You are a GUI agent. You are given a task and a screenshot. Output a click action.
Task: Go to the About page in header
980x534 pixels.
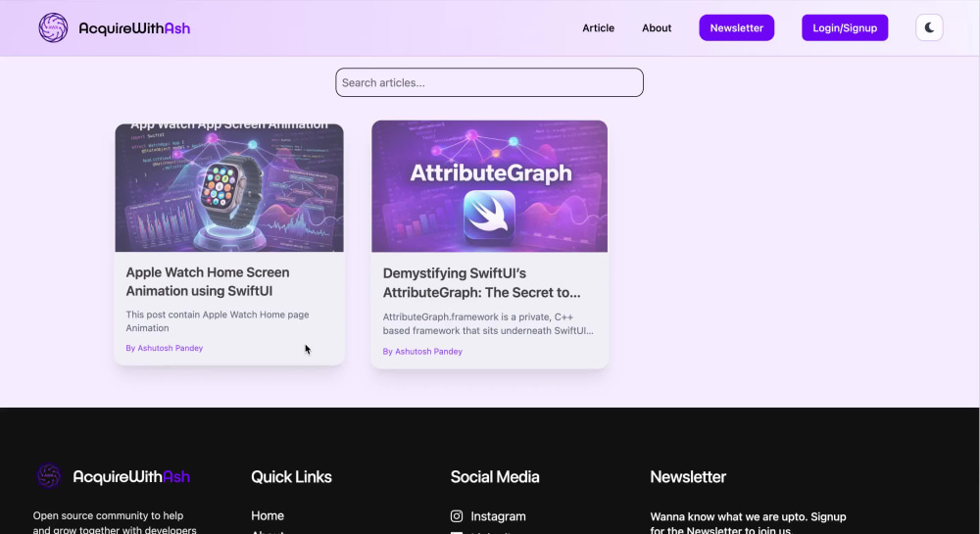click(x=657, y=28)
